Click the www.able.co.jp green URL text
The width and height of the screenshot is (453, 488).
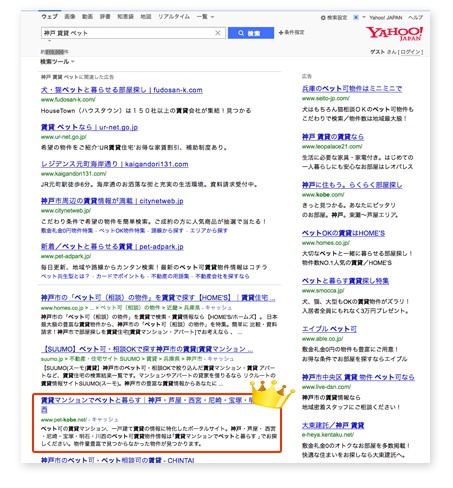[x=322, y=339]
